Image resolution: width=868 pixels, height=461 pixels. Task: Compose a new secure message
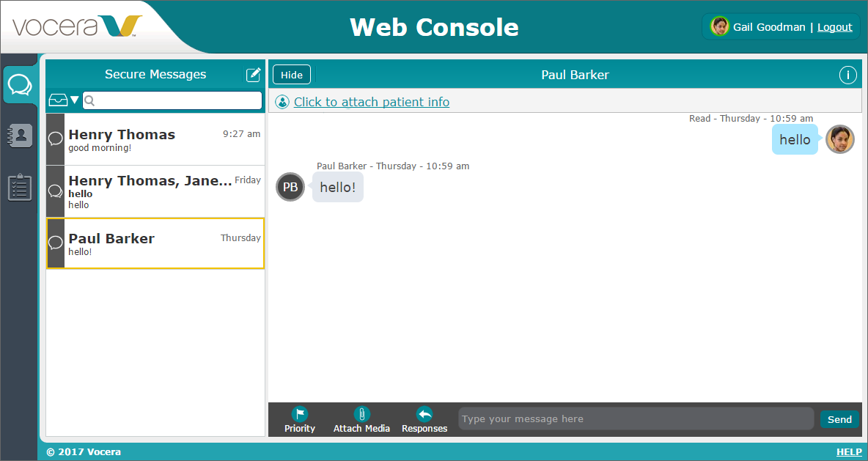(253, 75)
